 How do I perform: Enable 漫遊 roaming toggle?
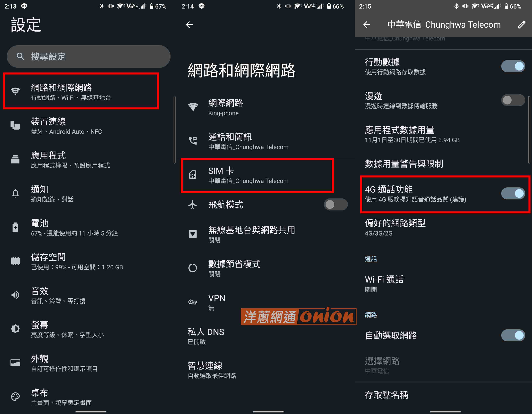point(513,100)
